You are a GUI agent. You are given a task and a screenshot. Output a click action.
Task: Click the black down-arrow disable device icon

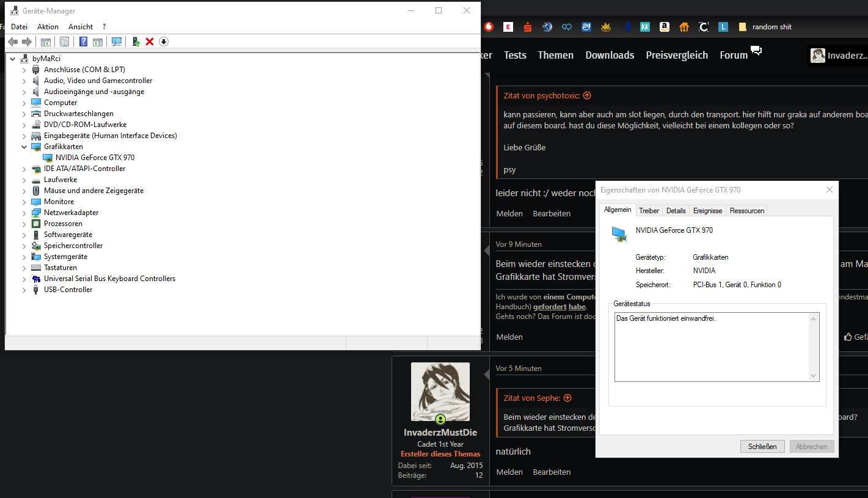[x=164, y=42]
